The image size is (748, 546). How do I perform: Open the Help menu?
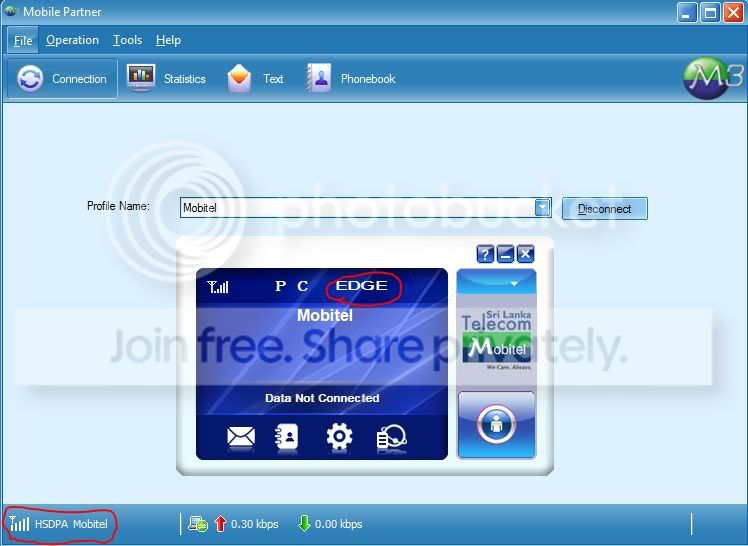pos(168,41)
